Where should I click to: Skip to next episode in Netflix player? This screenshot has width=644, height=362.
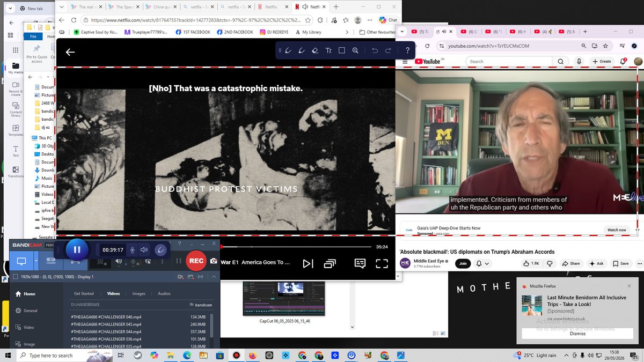pyautogui.click(x=308, y=263)
